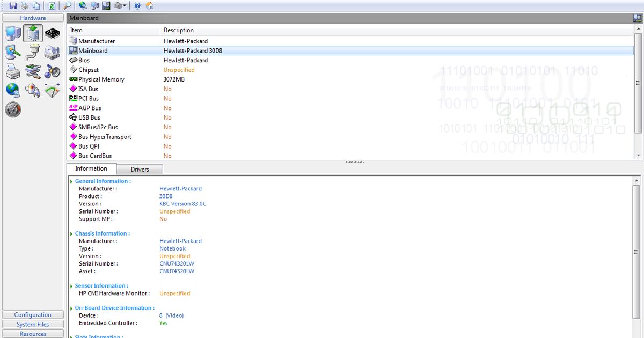The image size is (644, 338).
Task: Click the Network globe icon in Hardware panel
Action: pyautogui.click(x=12, y=90)
